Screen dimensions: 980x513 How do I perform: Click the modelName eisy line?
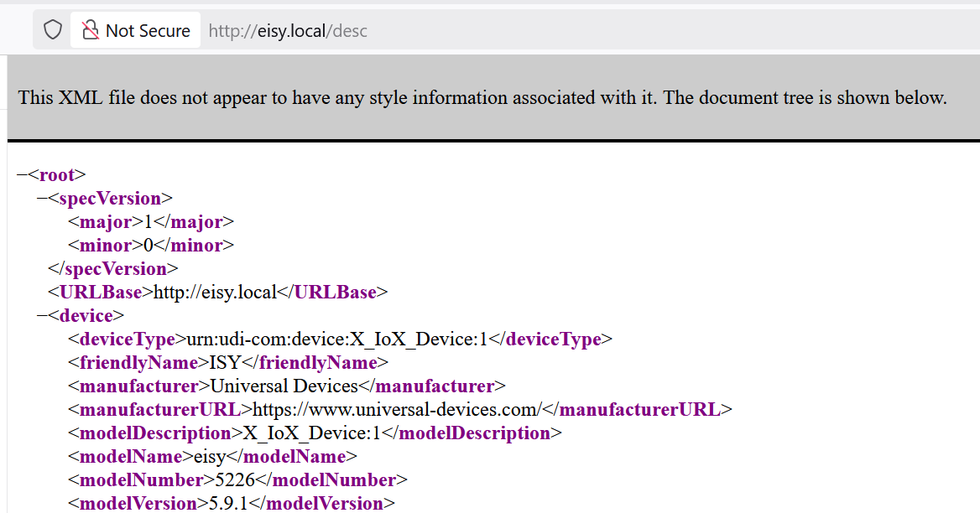pyautogui.click(x=212, y=457)
